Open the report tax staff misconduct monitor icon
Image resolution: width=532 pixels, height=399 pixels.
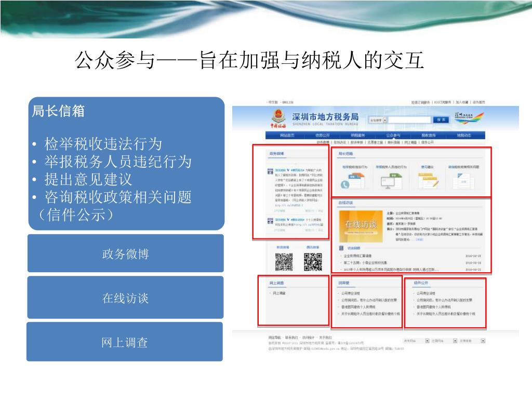391,181
